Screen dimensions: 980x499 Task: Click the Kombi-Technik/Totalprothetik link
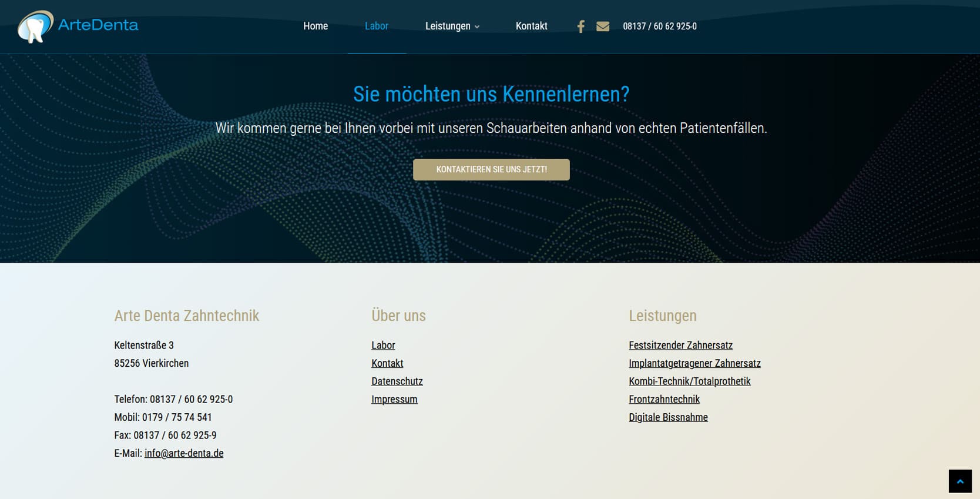coord(689,381)
